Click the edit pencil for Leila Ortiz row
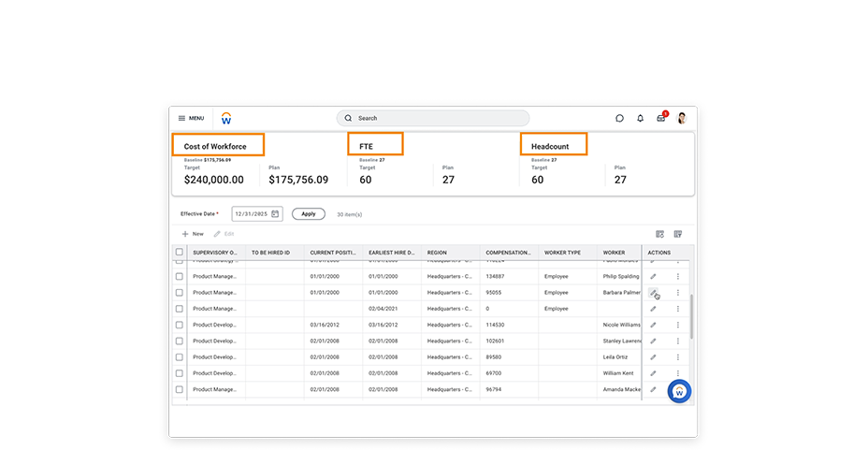This screenshot has width=868, height=450. [x=654, y=357]
